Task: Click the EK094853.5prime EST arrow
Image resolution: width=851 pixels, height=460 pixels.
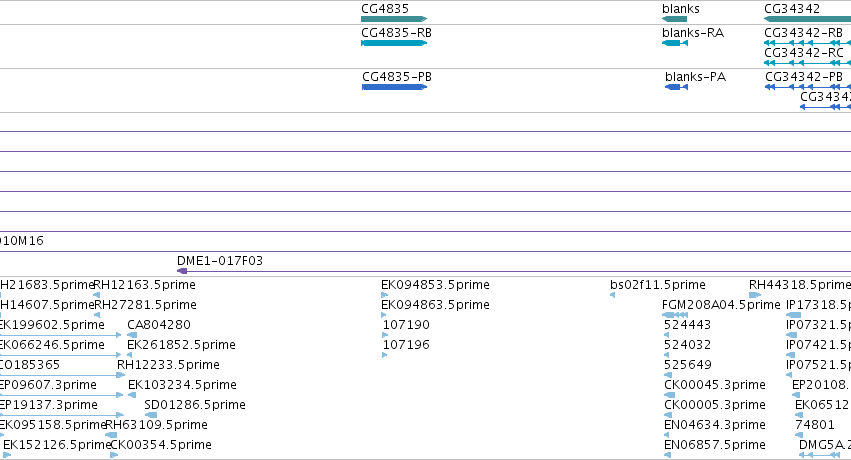Action: pos(384,295)
